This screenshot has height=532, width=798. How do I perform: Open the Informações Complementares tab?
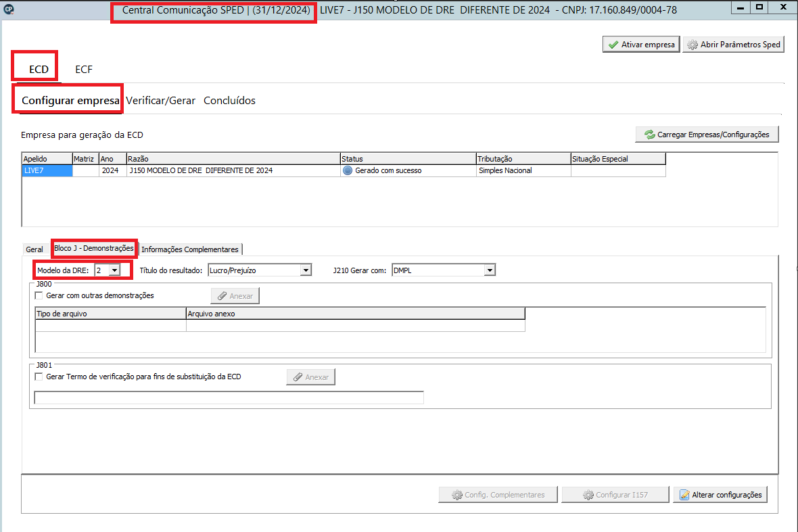[x=190, y=249]
